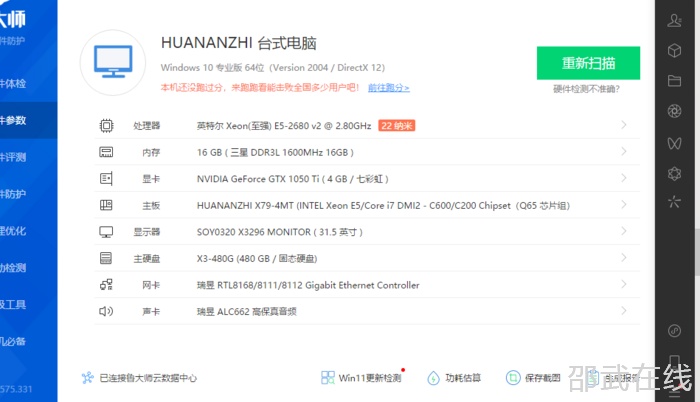Click the HUANANZHI 台式电脑 title
This screenshot has width=700, height=402.
click(x=238, y=43)
